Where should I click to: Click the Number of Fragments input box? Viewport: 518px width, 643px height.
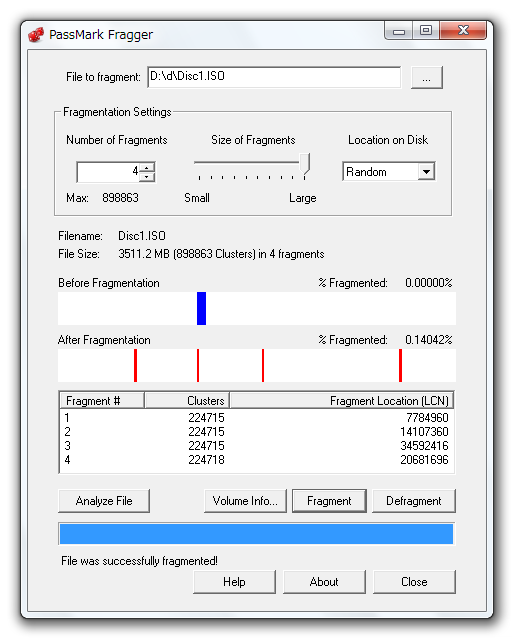pyautogui.click(x=108, y=171)
